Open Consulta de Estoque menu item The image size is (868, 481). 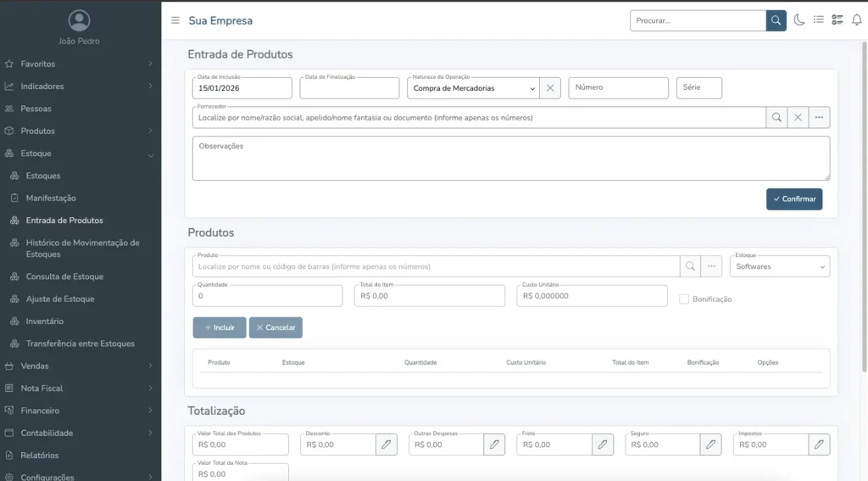pos(64,277)
